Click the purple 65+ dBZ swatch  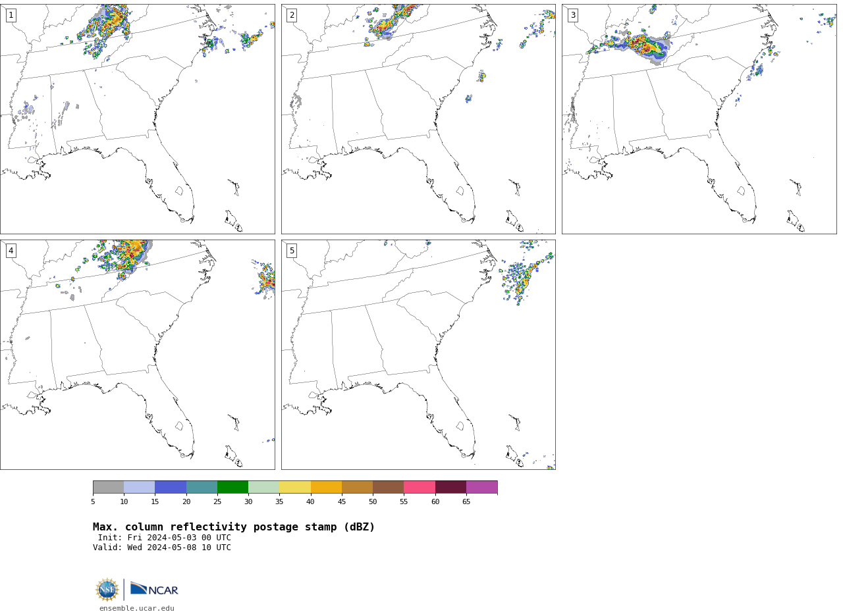(482, 487)
